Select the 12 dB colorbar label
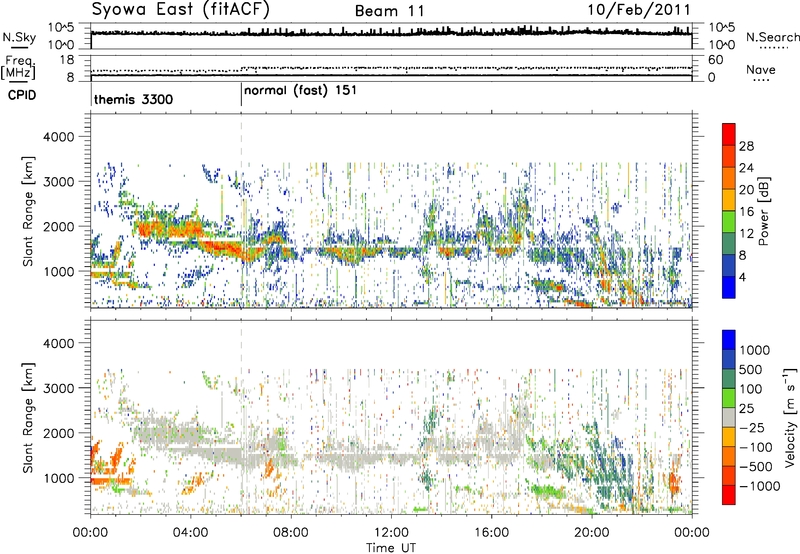The image size is (800, 554). pos(746,234)
